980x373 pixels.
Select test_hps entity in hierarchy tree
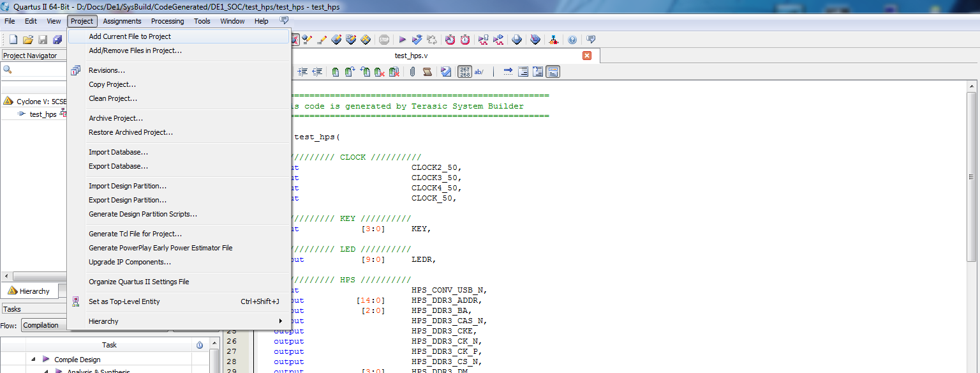coord(43,114)
